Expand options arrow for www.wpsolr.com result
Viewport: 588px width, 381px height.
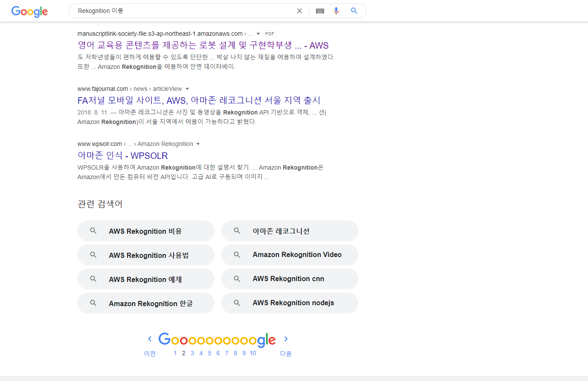(198, 144)
